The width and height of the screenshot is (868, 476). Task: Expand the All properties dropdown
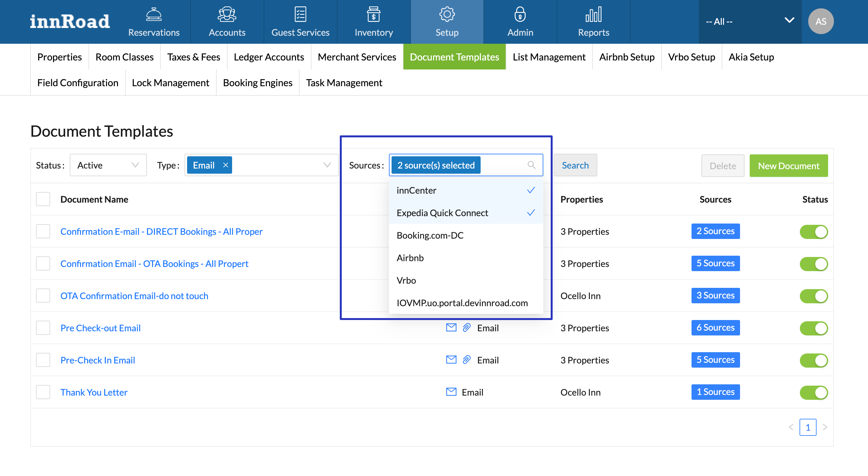pos(750,22)
